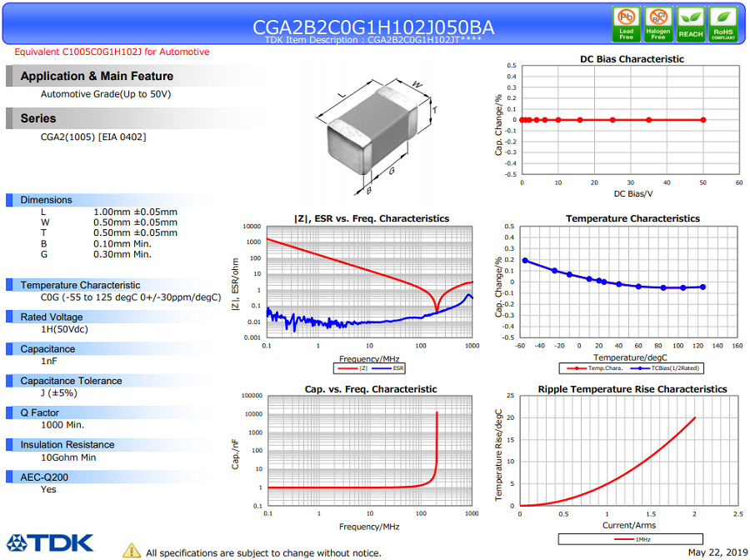Click the Insulation Resistance heading
The width and height of the screenshot is (750, 560).
click(67, 445)
